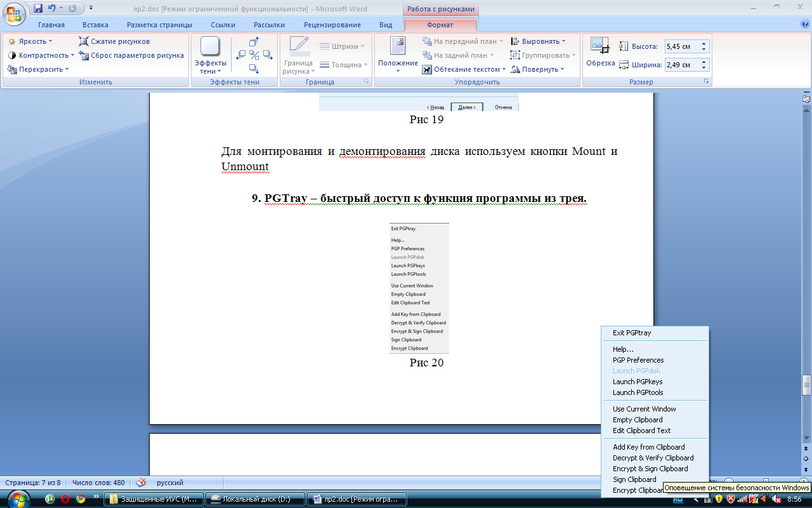Screen dimensions: 812x508
Task: Nudge shadow right icon
Action: (x=268, y=55)
